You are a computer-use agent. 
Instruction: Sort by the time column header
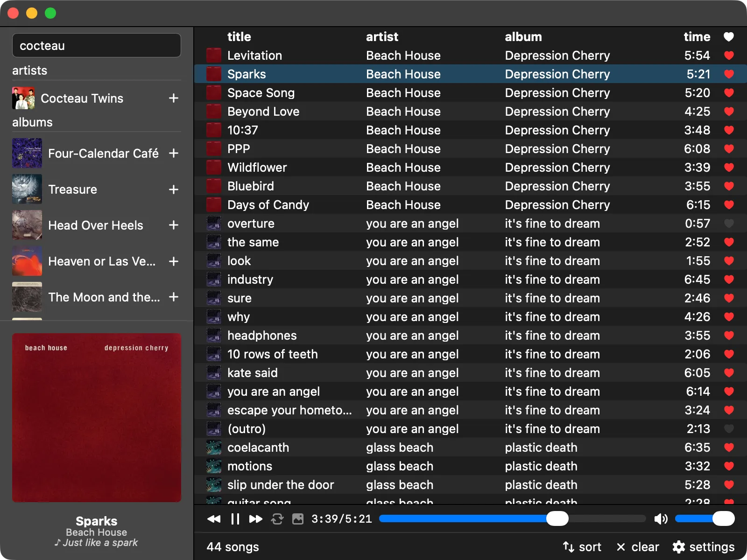click(x=697, y=37)
